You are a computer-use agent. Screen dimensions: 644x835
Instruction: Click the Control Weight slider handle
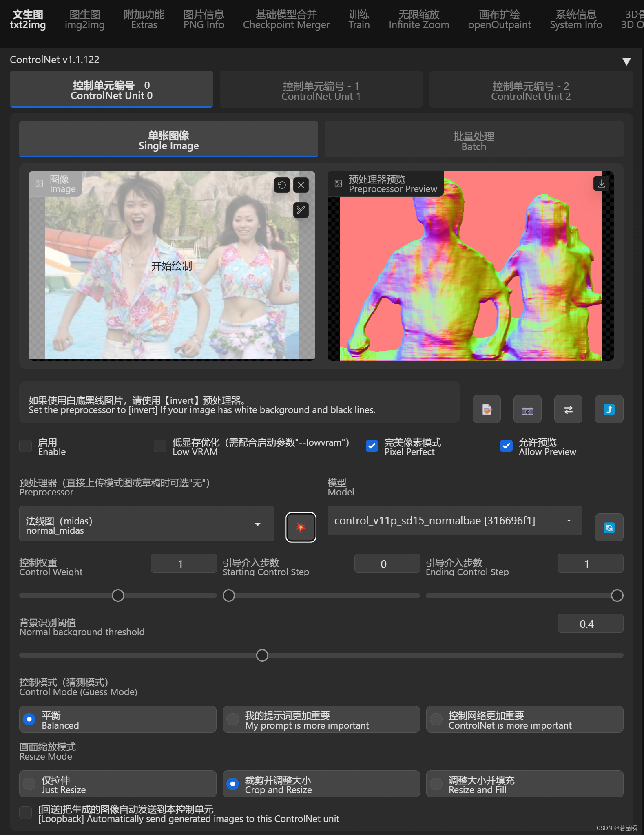point(118,596)
